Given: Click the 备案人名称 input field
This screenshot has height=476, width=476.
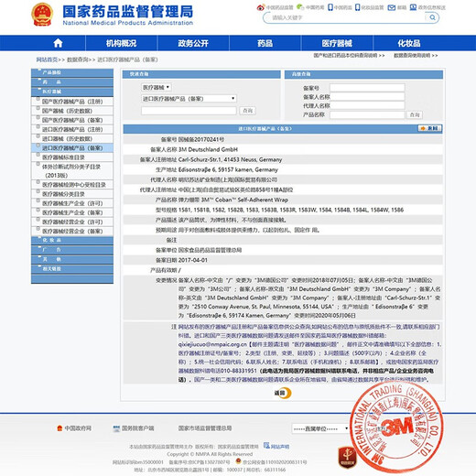Looking at the screenshot, I should pos(367,97).
